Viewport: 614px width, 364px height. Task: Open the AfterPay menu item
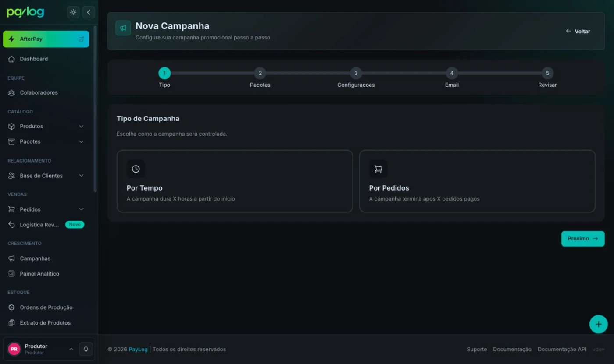click(x=46, y=39)
